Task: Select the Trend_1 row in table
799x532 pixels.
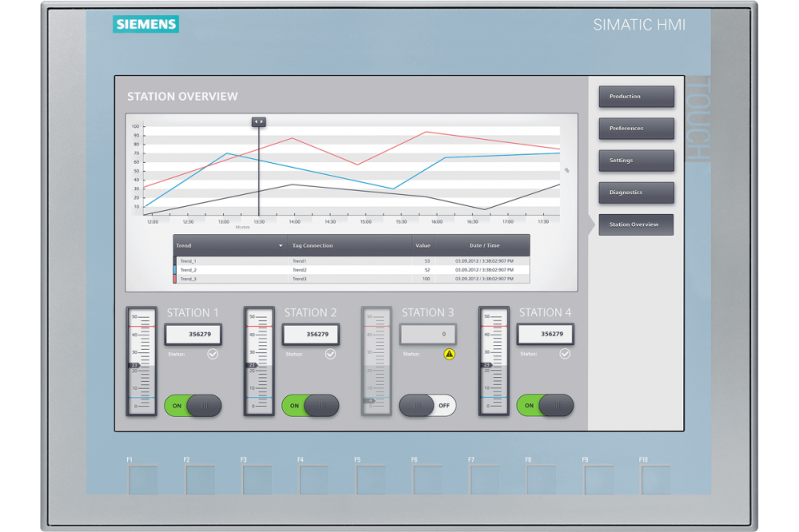Action: 232,261
